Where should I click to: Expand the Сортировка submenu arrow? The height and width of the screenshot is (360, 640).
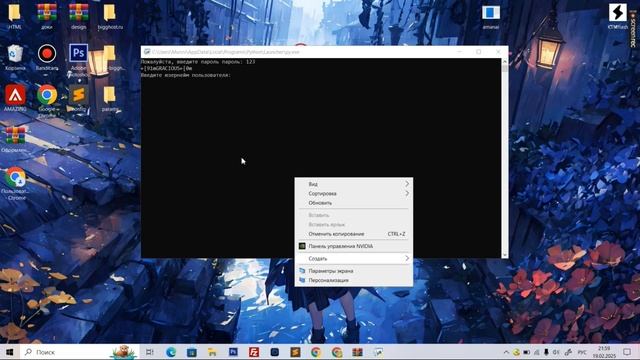[407, 193]
